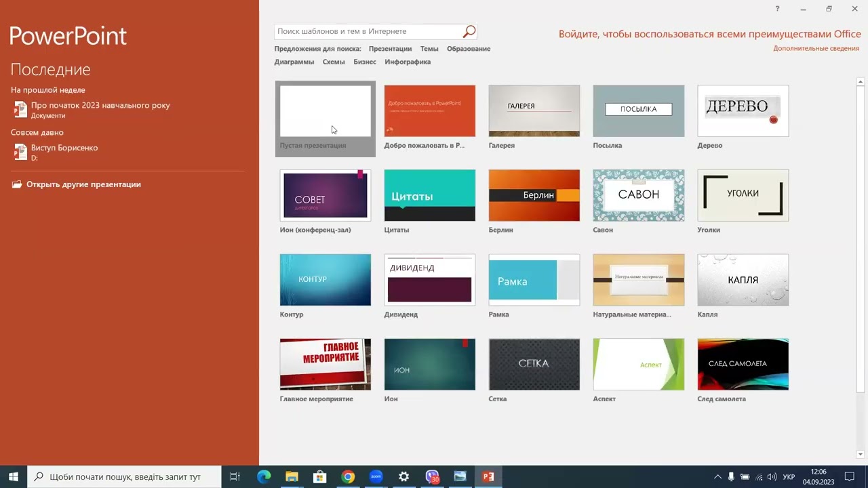Image resolution: width=868 pixels, height=488 pixels.
Task: Open network Wi-Fi tray icon
Action: click(759, 477)
